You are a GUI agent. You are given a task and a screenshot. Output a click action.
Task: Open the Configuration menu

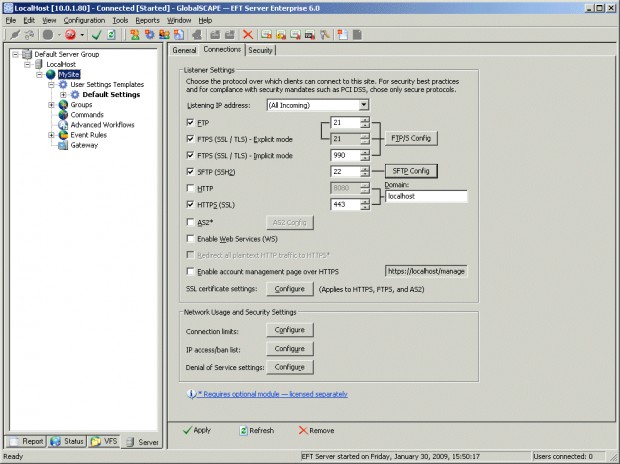[84, 20]
